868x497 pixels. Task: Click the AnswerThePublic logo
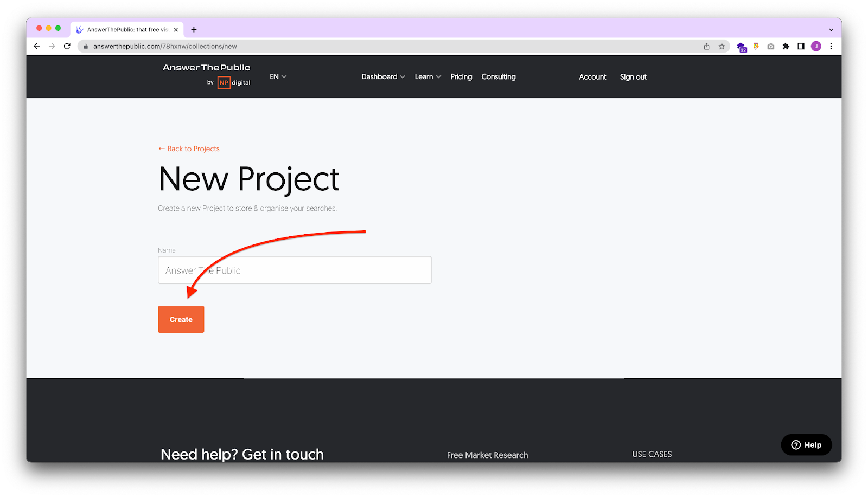pyautogui.click(x=207, y=68)
